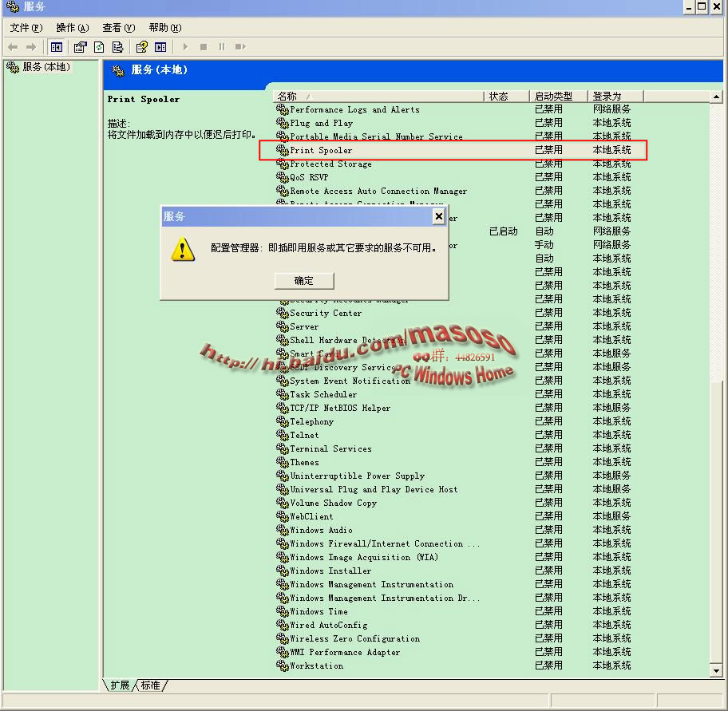This screenshot has width=728, height=711.
Task: Click the Restart Service icon
Action: click(240, 47)
